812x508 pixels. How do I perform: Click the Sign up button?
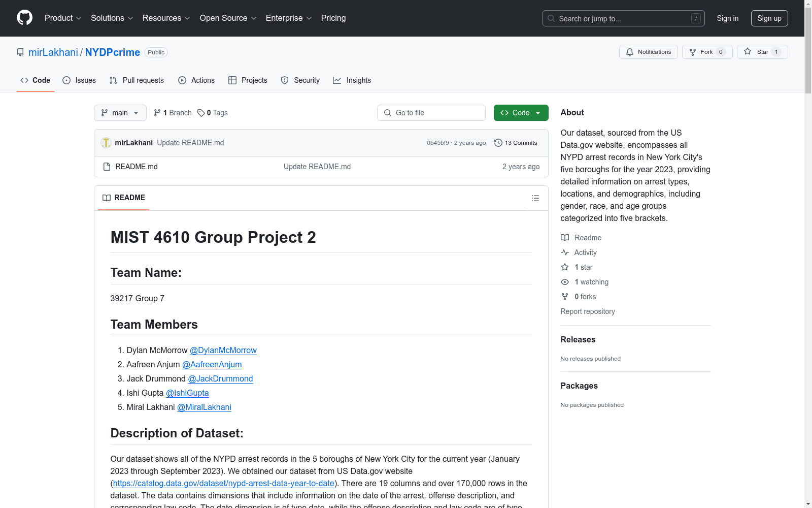tap(769, 18)
